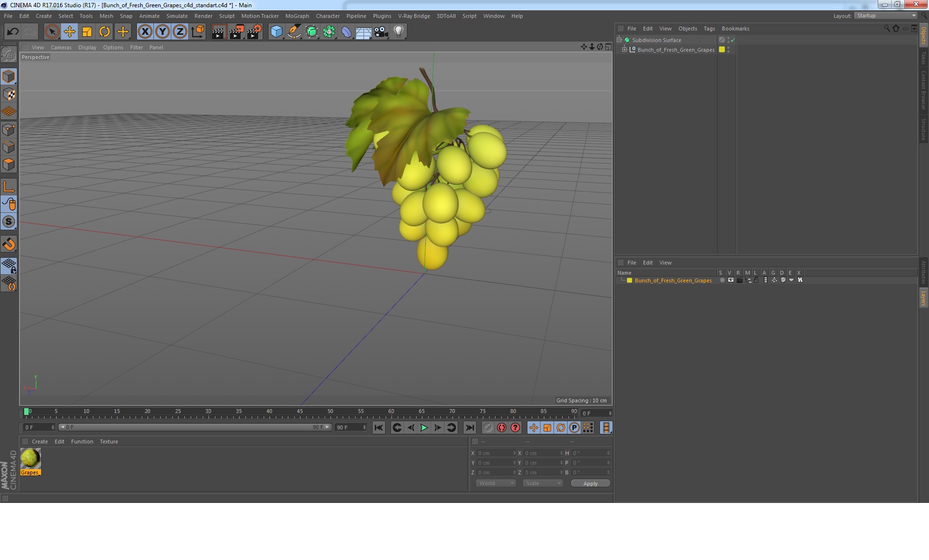
Task: Open the Bend deformer icon
Action: coord(346,32)
